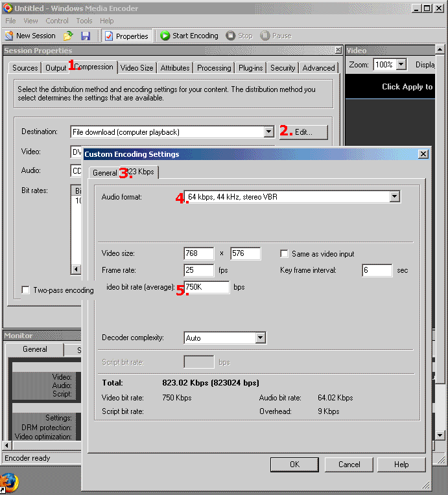
Task: Check Same as video input
Action: (x=284, y=253)
